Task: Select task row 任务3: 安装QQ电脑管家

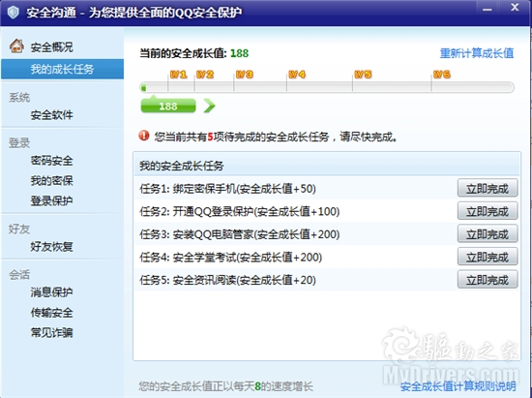Action: point(326,234)
